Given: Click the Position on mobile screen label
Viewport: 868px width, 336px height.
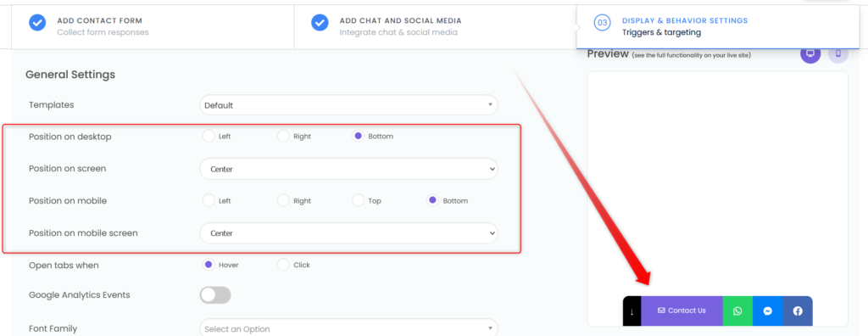Looking at the screenshot, I should tap(83, 232).
